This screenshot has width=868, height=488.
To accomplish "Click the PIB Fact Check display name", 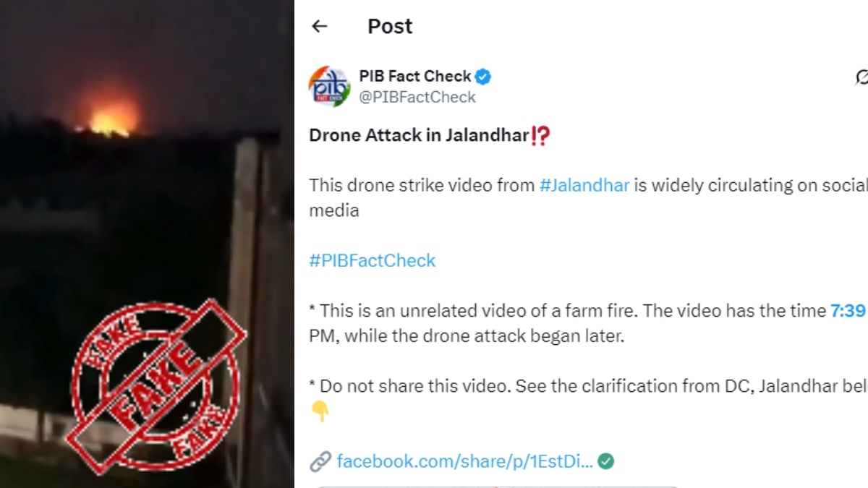I will pyautogui.click(x=415, y=76).
